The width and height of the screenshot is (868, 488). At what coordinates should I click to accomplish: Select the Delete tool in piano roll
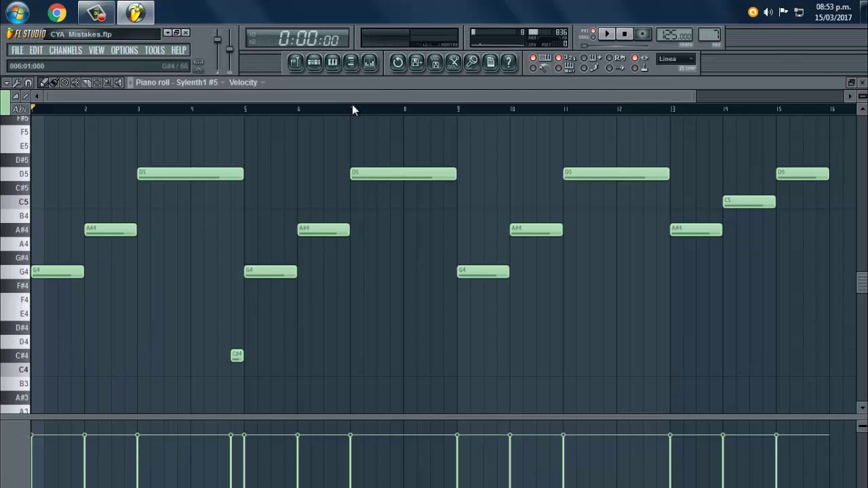(64, 83)
